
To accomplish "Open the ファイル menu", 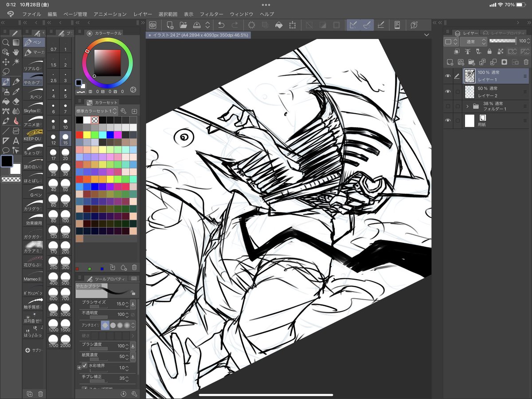I will tap(31, 14).
